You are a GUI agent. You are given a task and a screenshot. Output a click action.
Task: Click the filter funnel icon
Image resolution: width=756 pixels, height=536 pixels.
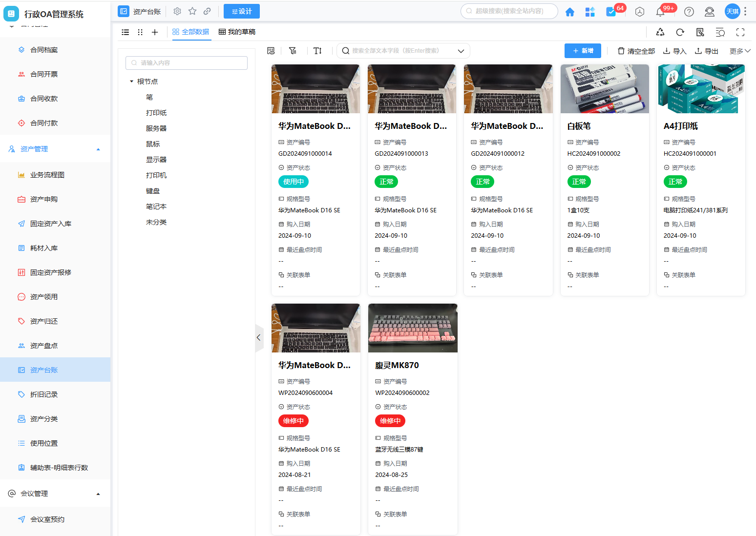point(293,51)
